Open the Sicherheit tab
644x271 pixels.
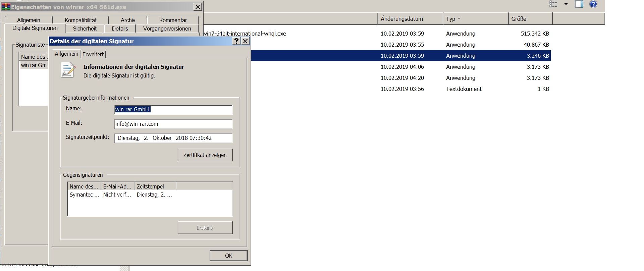pyautogui.click(x=85, y=29)
